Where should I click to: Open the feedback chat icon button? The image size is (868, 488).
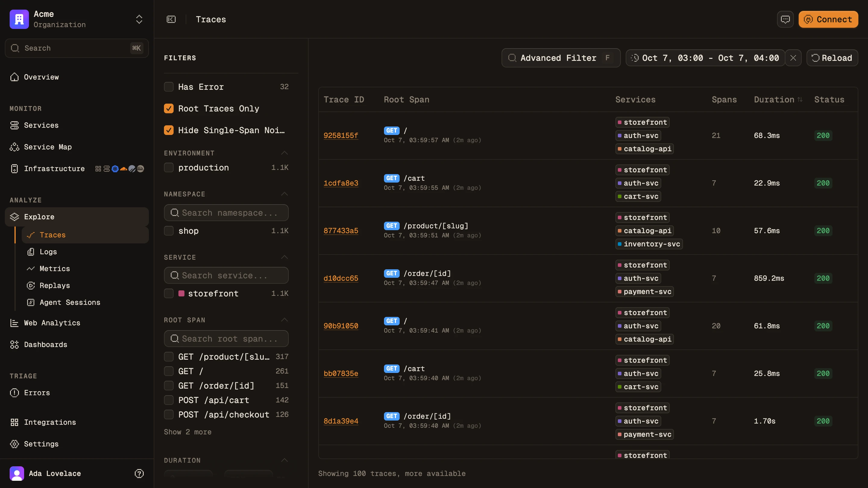[x=785, y=19]
